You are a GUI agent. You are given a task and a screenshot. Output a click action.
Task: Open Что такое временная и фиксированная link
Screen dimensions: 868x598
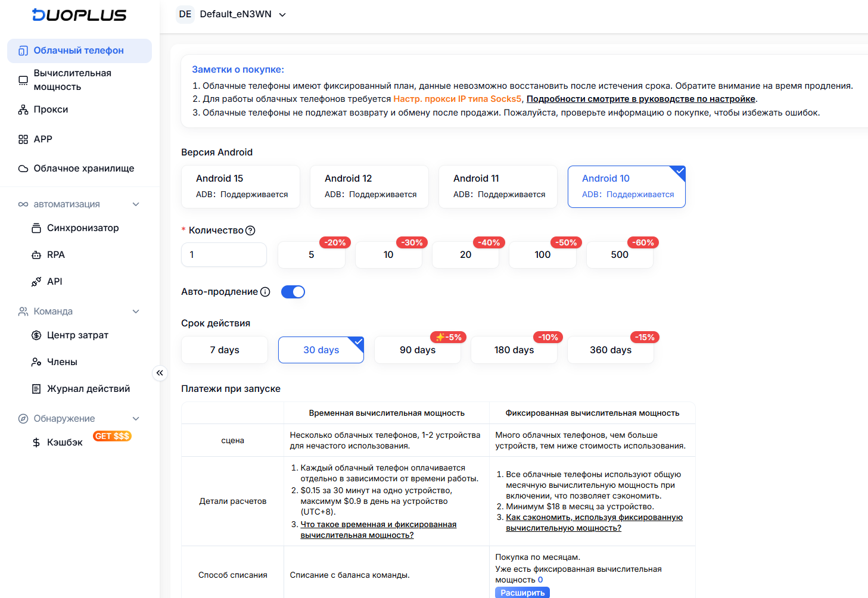[x=378, y=530]
